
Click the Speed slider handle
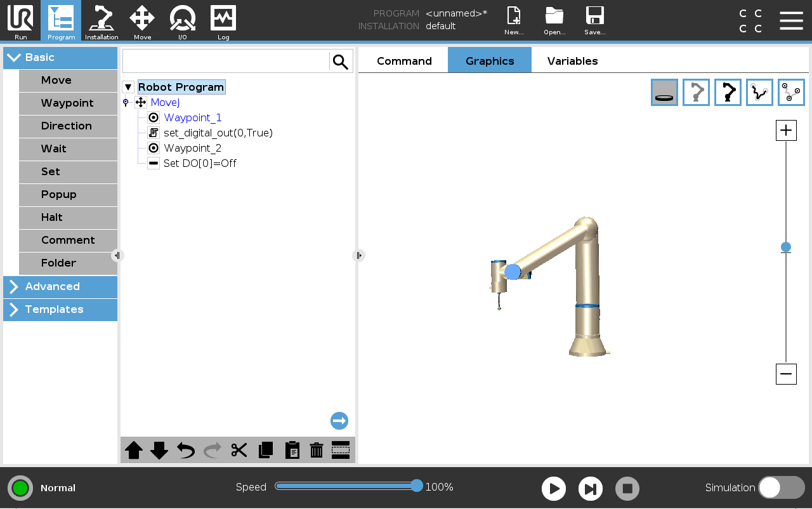point(417,486)
